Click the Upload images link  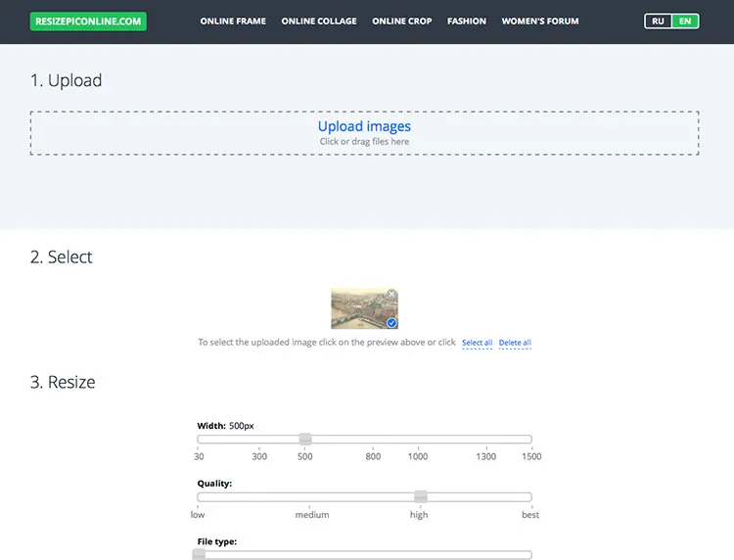[364, 126]
